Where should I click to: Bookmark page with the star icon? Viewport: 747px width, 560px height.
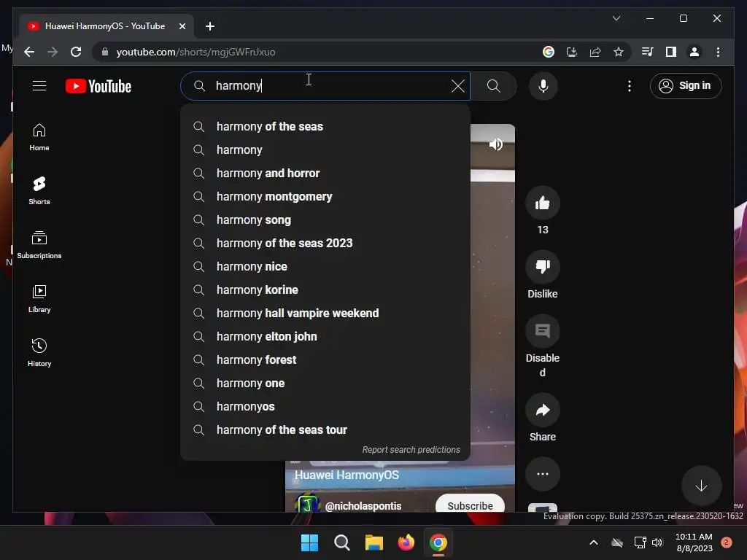619,52
